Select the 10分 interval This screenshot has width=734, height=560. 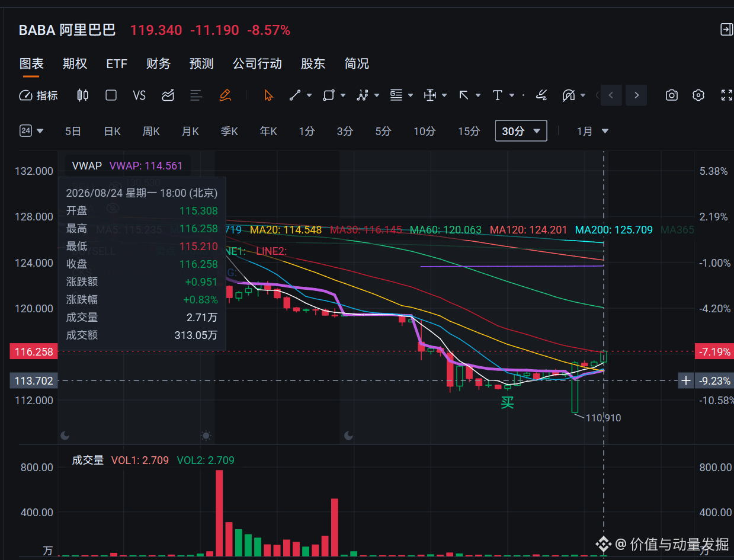click(x=424, y=132)
